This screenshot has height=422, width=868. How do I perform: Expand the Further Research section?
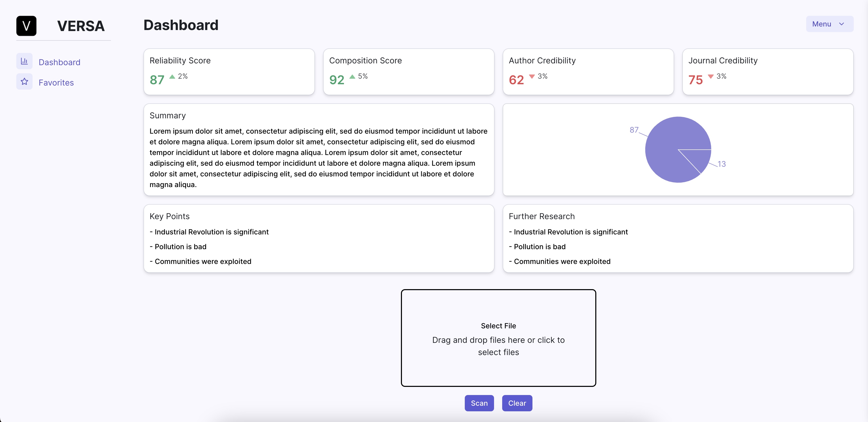[x=541, y=216]
